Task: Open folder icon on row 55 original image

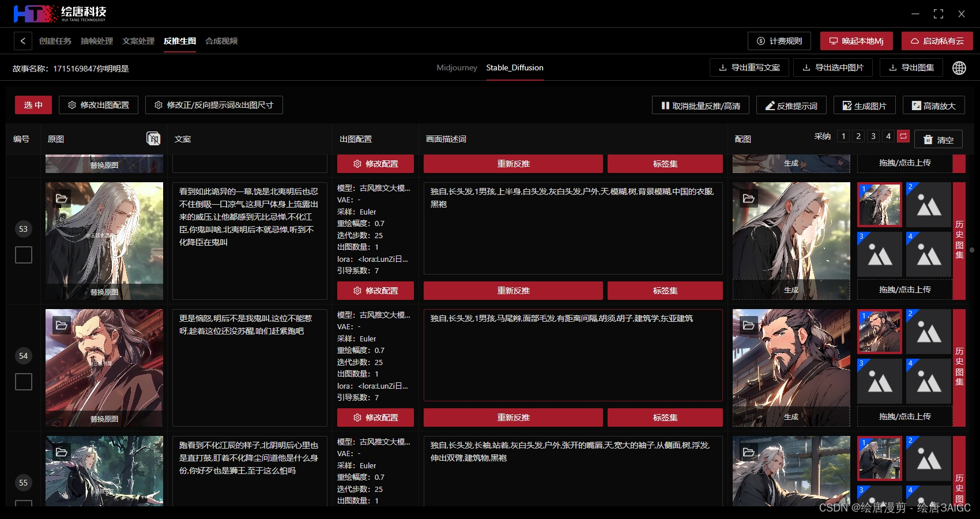Action: click(62, 452)
